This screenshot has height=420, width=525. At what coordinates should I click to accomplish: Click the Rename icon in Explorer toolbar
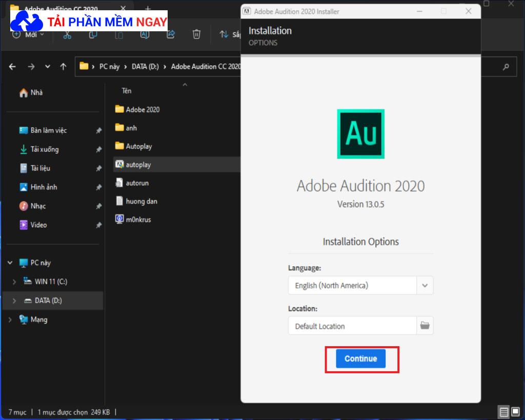pos(145,34)
